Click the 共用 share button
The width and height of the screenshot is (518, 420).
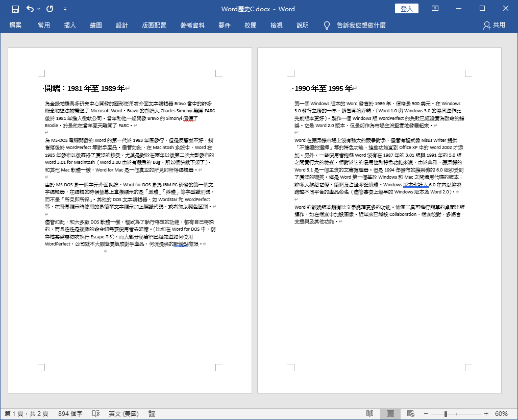tap(494, 25)
